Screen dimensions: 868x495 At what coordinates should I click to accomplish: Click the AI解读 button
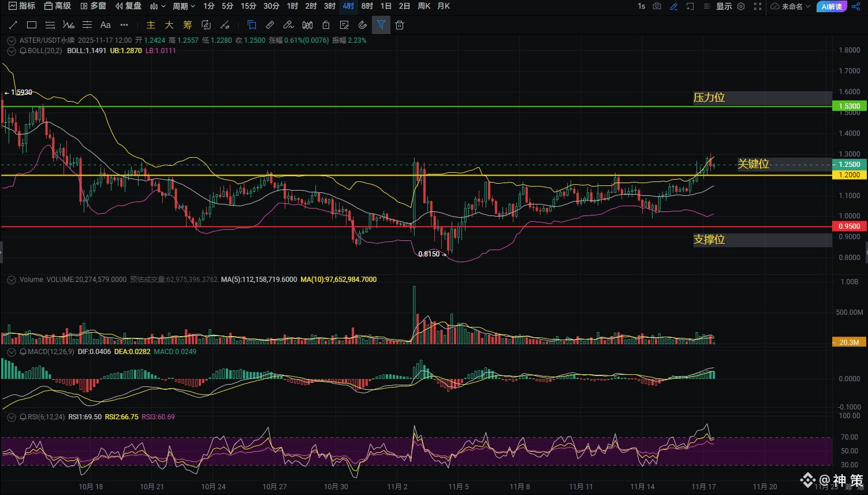click(x=831, y=6)
